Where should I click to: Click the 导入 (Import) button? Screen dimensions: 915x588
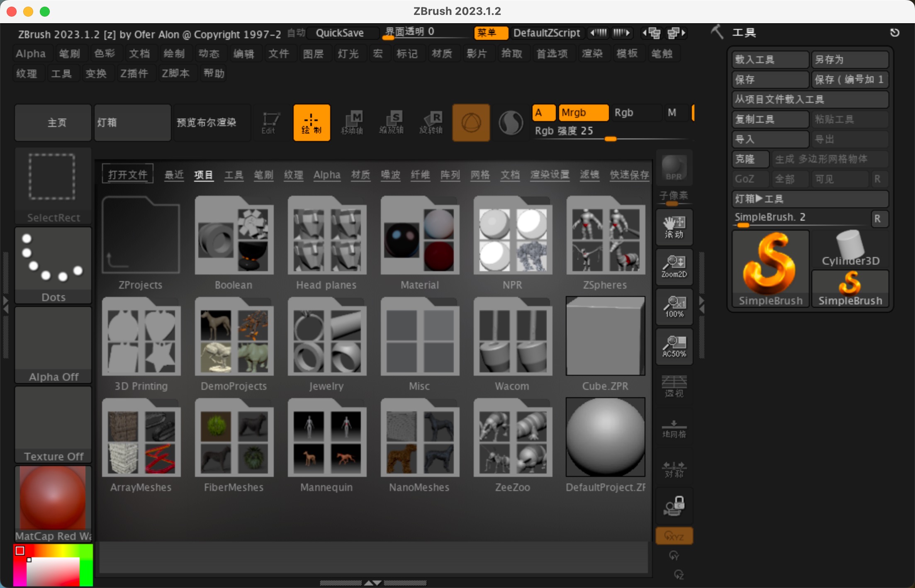click(x=770, y=139)
